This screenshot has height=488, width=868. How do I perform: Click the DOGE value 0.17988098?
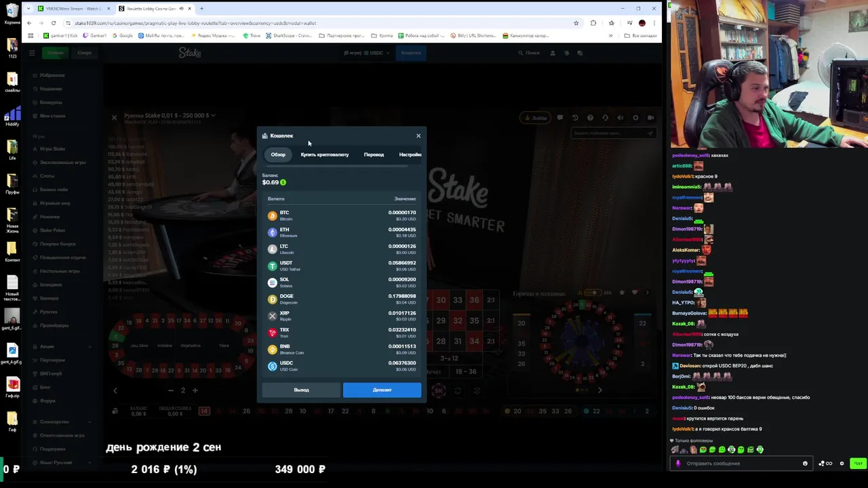click(402, 296)
